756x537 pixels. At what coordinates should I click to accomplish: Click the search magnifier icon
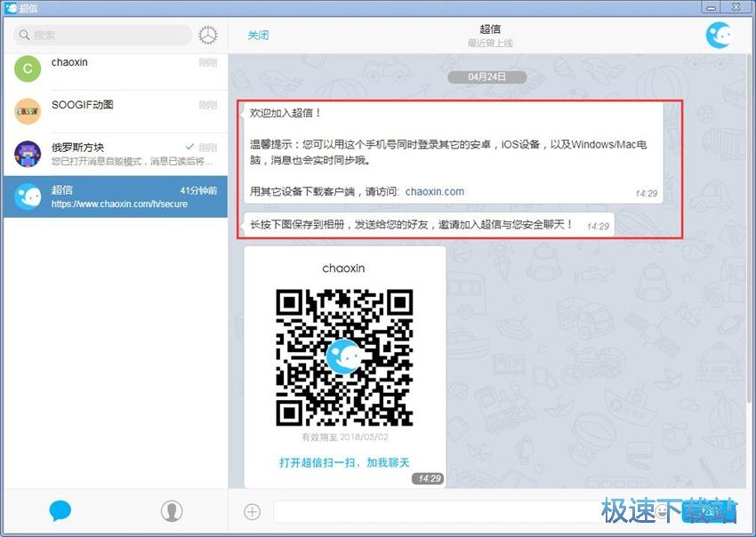[24, 36]
